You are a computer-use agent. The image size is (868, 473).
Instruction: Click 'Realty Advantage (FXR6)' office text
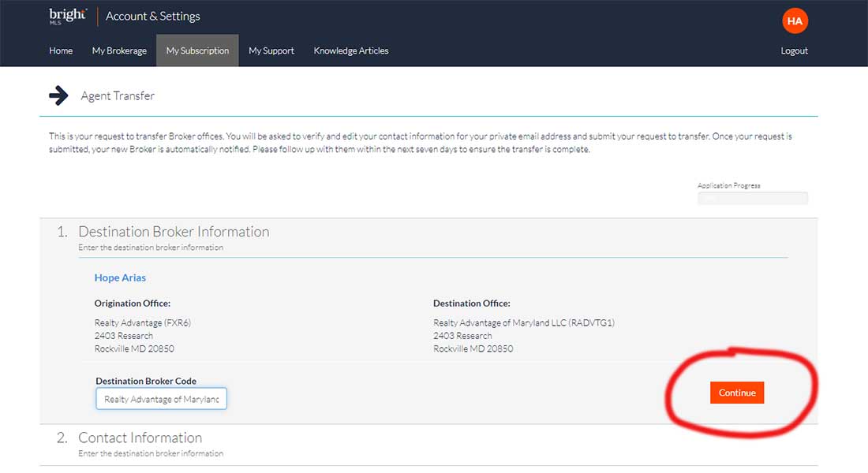coord(142,322)
